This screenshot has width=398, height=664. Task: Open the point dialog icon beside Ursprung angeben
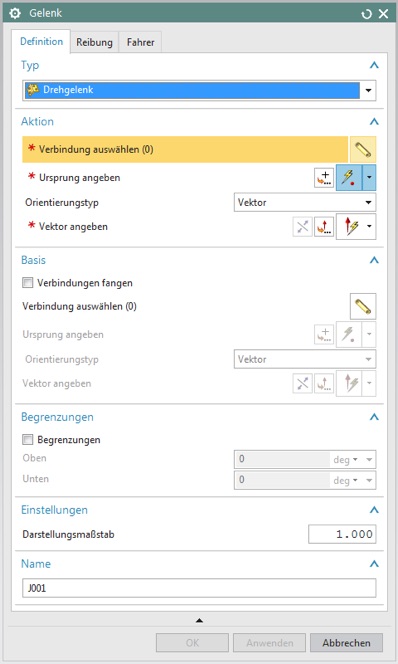coord(324,177)
